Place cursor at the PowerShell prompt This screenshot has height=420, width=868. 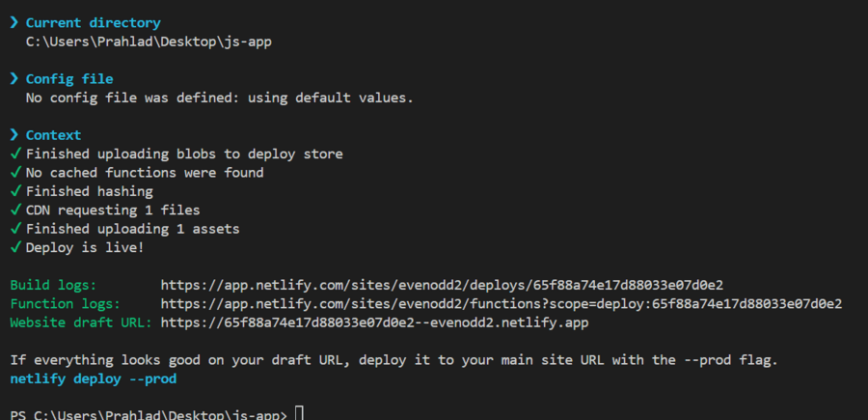coord(300,414)
